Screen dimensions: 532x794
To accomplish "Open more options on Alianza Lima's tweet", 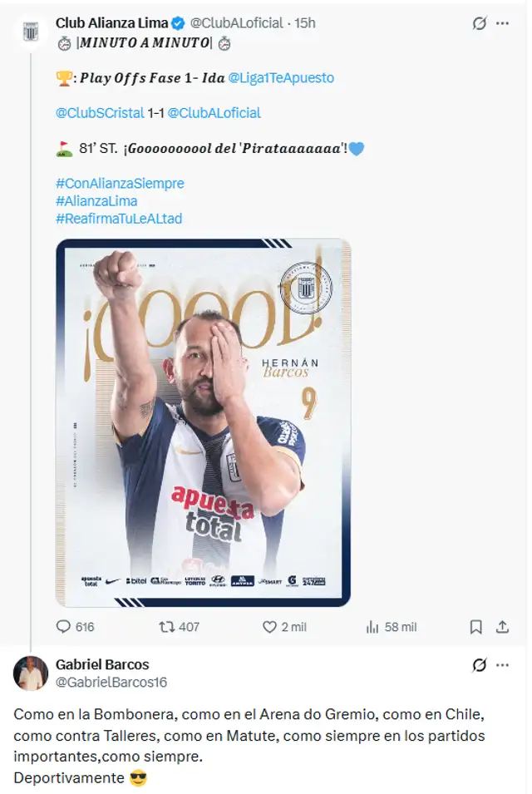I will [503, 23].
